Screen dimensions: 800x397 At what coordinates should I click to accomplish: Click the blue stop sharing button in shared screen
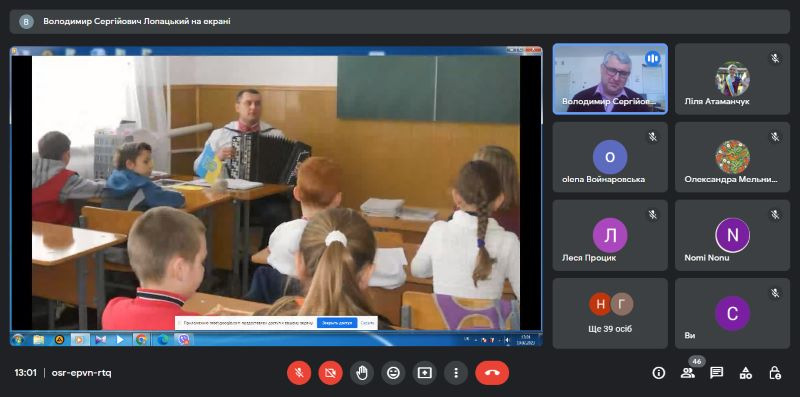[x=337, y=323]
